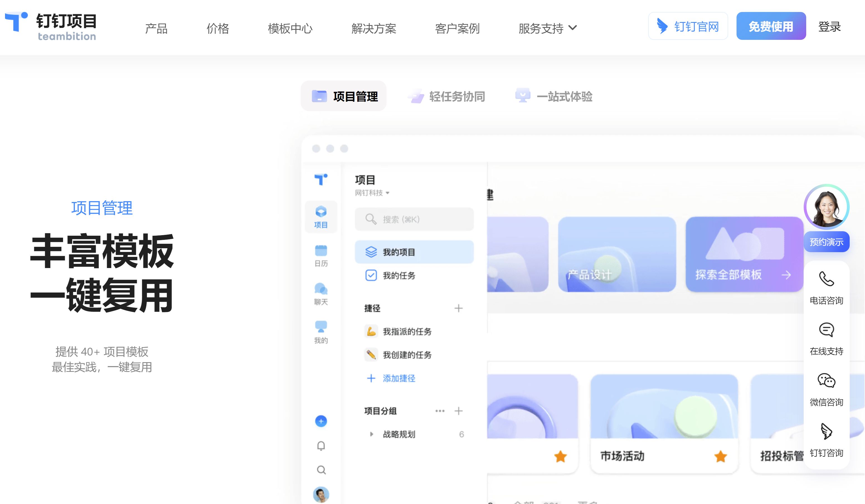The width and height of the screenshot is (865, 504).
Task: Open the 网钉科技 organization dropdown
Action: tap(372, 193)
